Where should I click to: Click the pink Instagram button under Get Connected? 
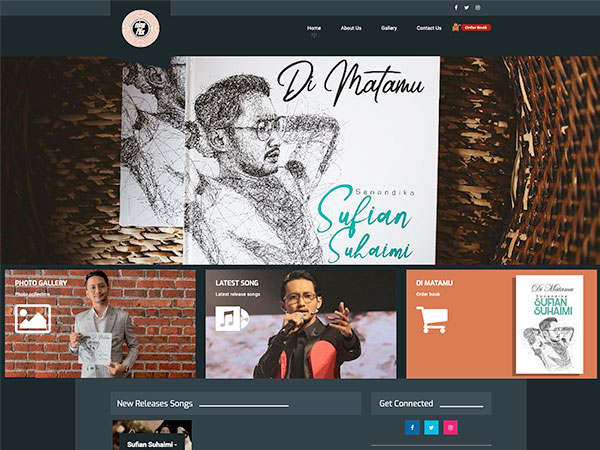(450, 427)
